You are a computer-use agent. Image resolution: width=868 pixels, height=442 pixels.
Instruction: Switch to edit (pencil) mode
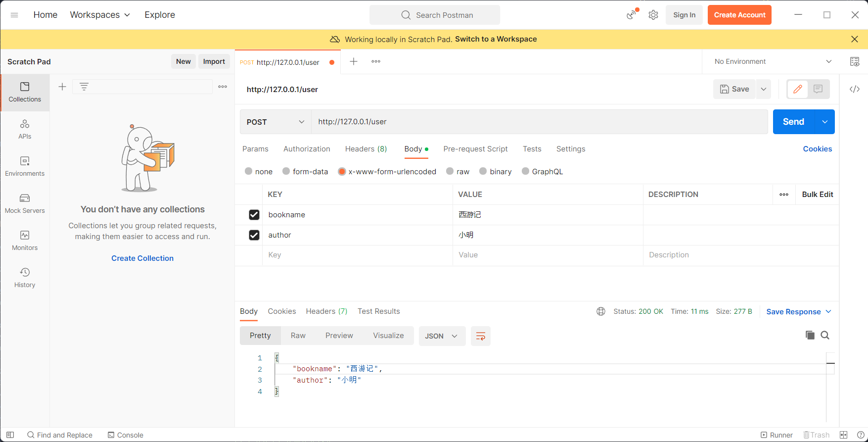(797, 89)
